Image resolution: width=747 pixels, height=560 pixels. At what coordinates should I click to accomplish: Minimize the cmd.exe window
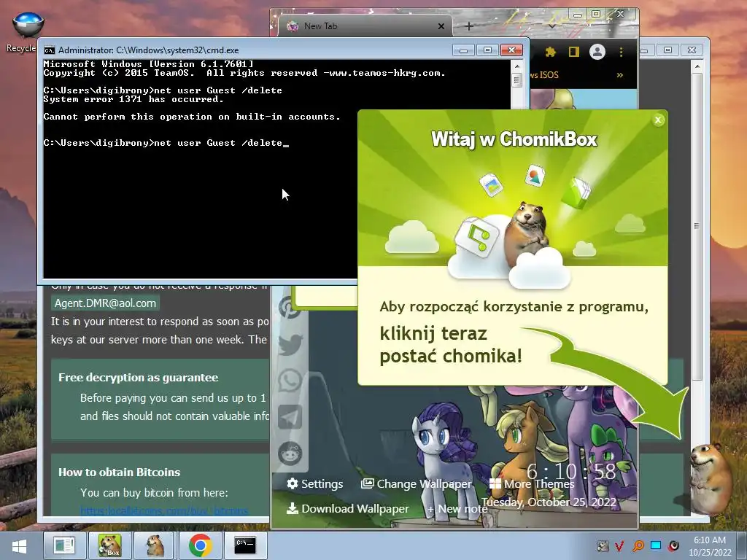[x=463, y=50]
